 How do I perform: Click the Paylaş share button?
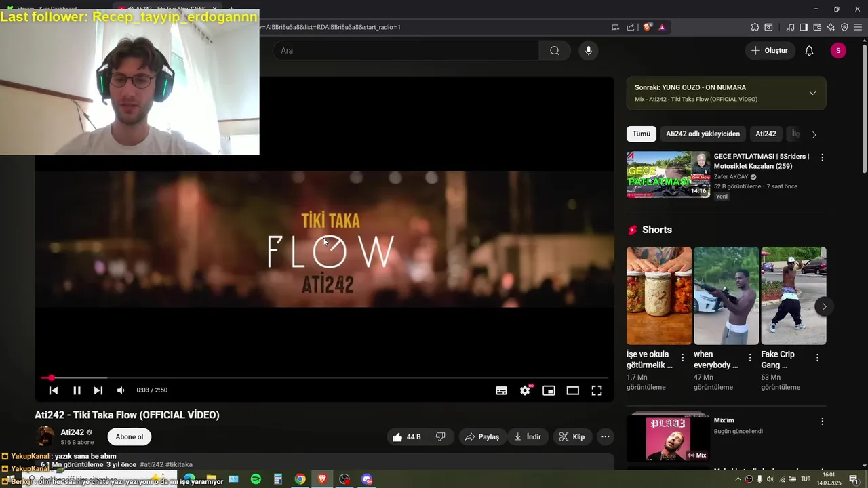[482, 437]
